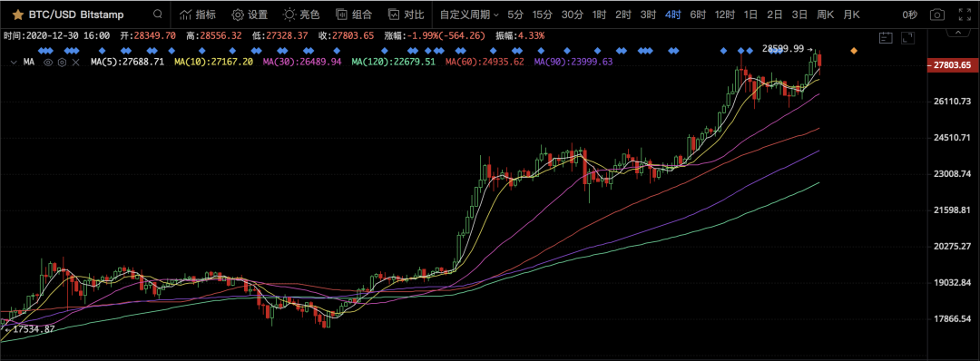980x361 pixels.
Task: Select the 3时 timeframe
Action: [x=648, y=15]
